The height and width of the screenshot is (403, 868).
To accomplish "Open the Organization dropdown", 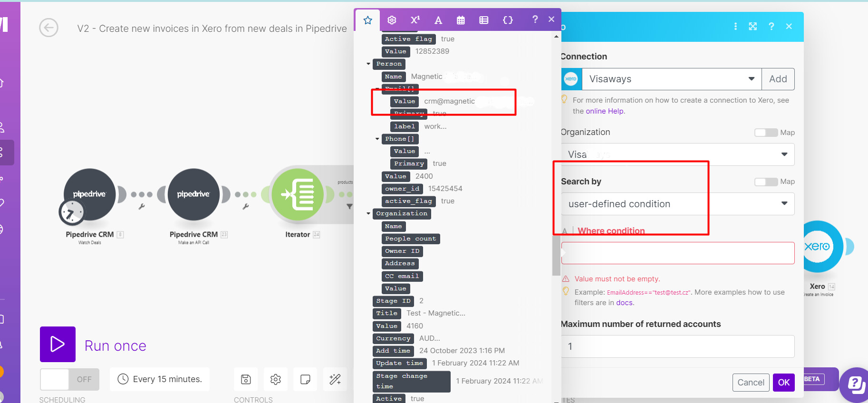I will point(678,154).
